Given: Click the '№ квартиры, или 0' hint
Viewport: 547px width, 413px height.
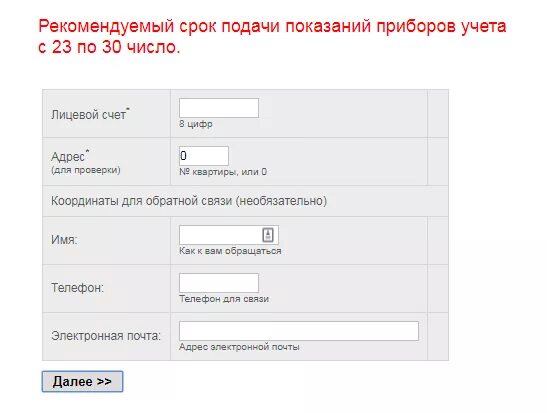Looking at the screenshot, I should point(223,172).
